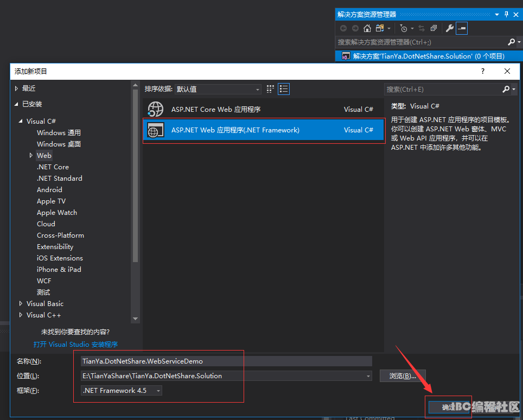Expand the Web node arrow
The height and width of the screenshot is (420, 523).
coord(31,155)
